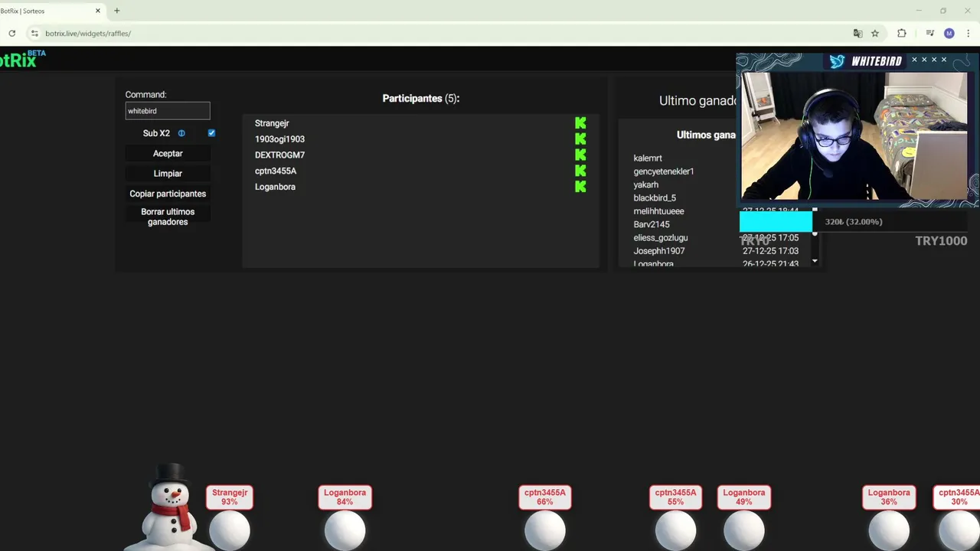Image resolution: width=980 pixels, height=551 pixels.
Task: Click the Strangejr 93% label
Action: point(230,497)
